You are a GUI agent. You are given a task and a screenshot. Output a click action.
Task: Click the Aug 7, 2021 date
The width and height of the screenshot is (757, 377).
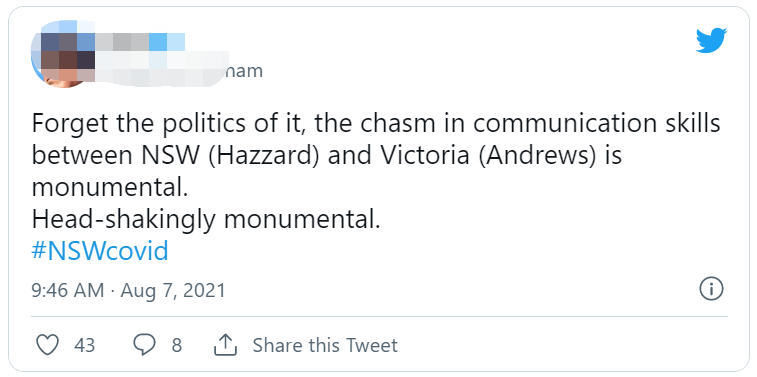tap(173, 291)
